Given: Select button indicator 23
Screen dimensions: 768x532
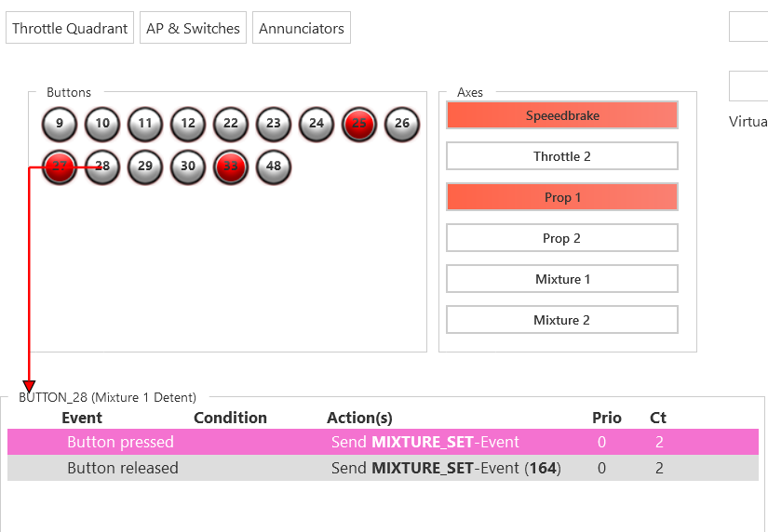Looking at the screenshot, I should [x=274, y=124].
